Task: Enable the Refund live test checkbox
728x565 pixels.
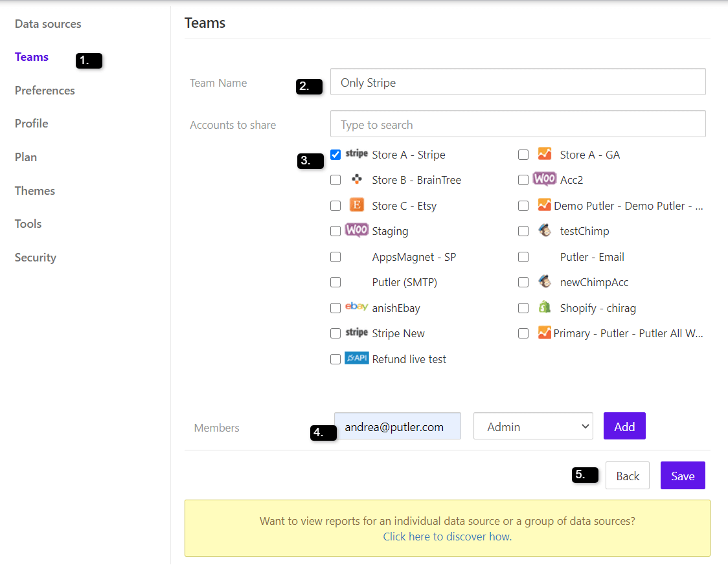Action: click(x=336, y=359)
